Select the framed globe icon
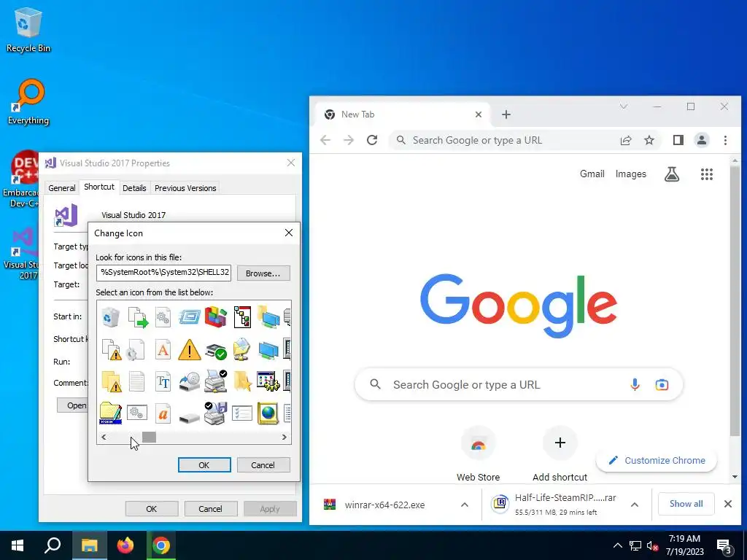 pos(268,413)
